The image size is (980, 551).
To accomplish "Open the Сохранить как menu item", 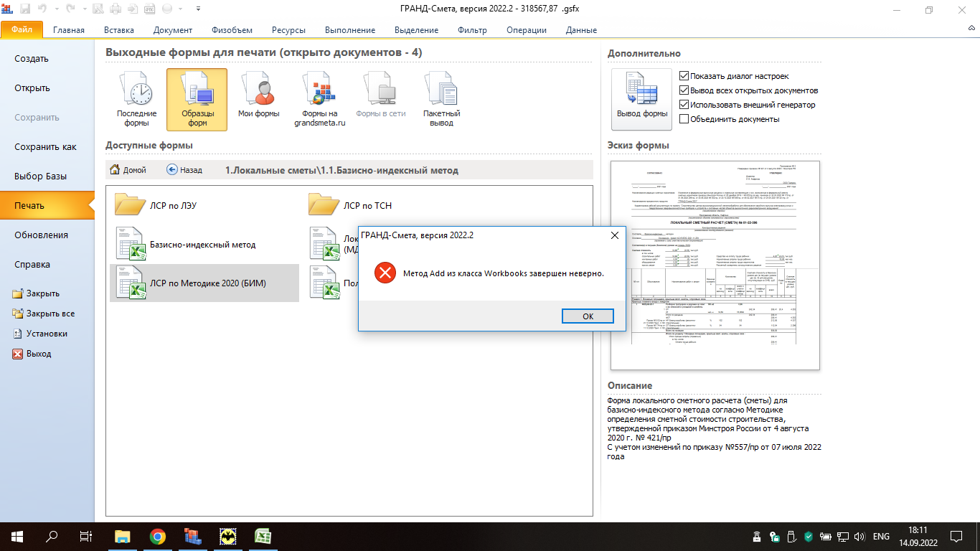I will (x=45, y=147).
